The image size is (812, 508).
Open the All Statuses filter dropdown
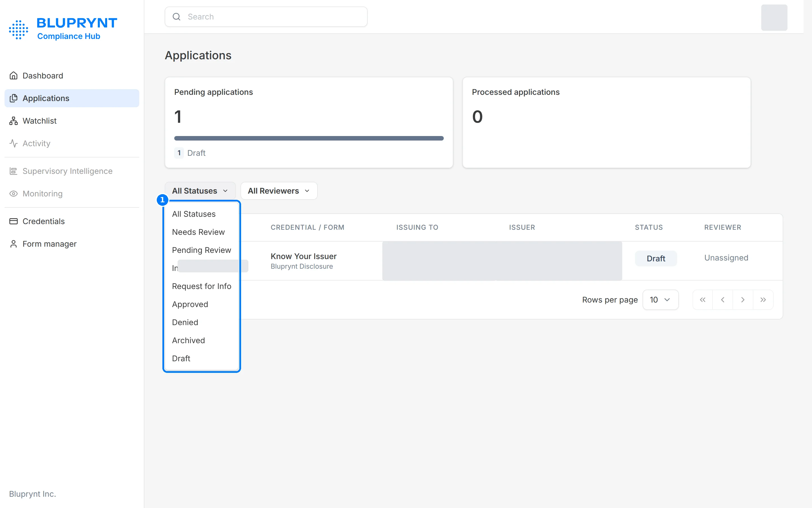[x=200, y=191]
